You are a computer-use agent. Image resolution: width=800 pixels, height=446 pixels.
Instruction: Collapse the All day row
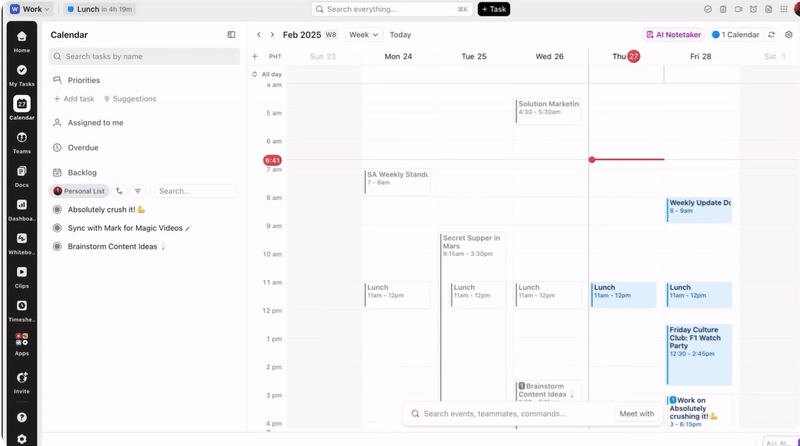point(255,74)
